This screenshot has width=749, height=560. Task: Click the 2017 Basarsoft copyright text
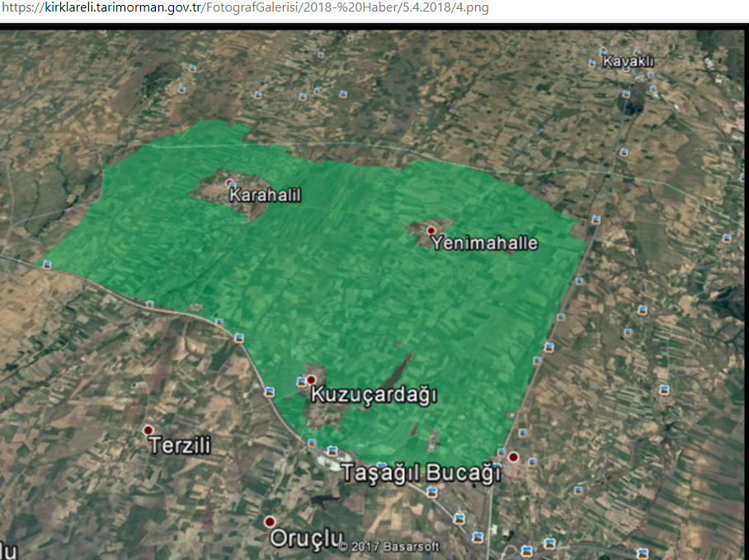pos(389,547)
